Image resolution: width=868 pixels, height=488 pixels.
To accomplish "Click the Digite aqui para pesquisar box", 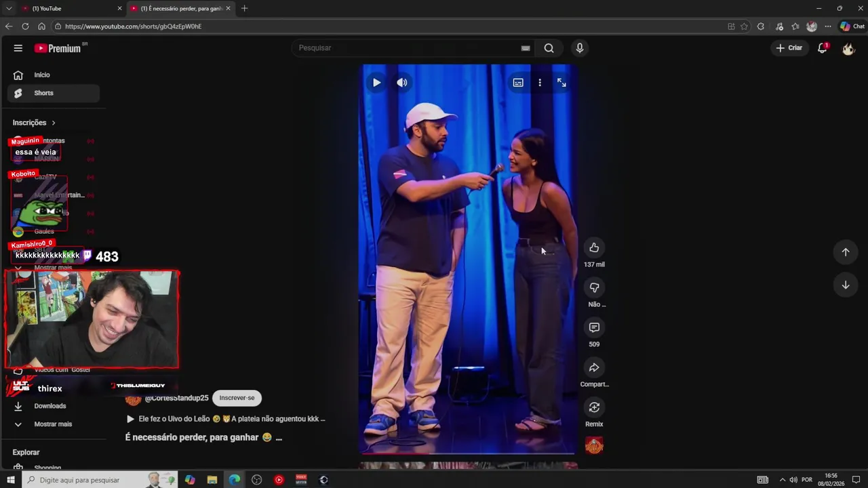I will tap(100, 480).
